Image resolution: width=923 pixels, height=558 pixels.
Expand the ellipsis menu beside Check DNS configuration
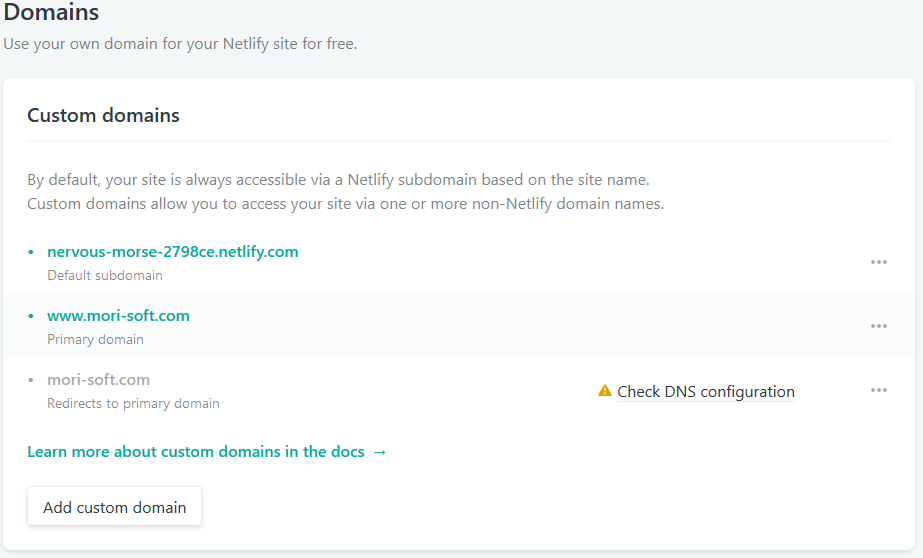[x=879, y=390]
